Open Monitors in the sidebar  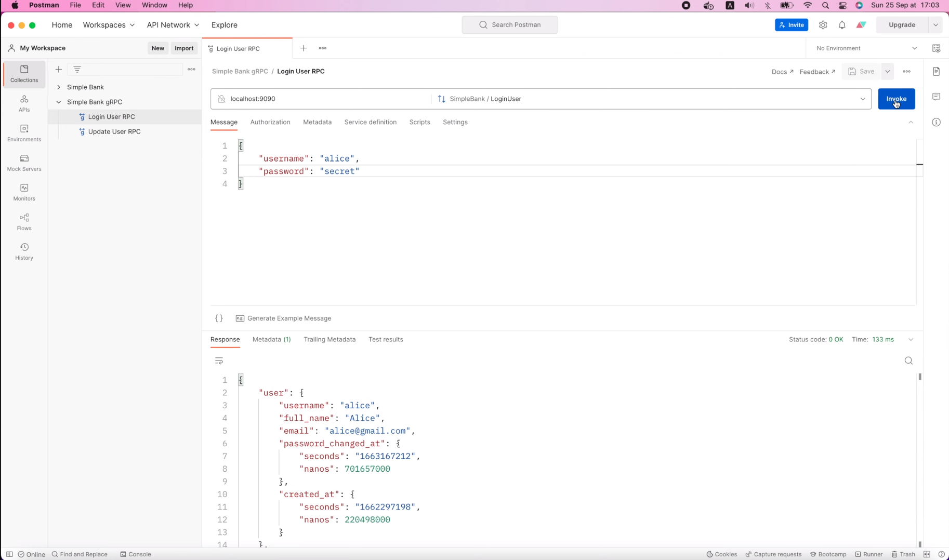click(x=24, y=192)
